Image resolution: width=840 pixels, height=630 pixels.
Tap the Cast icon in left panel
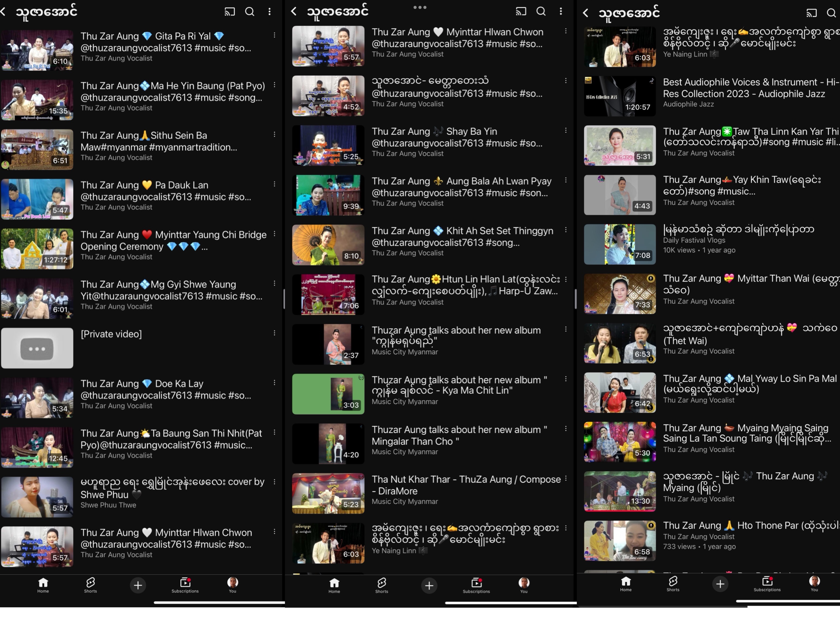coord(229,12)
